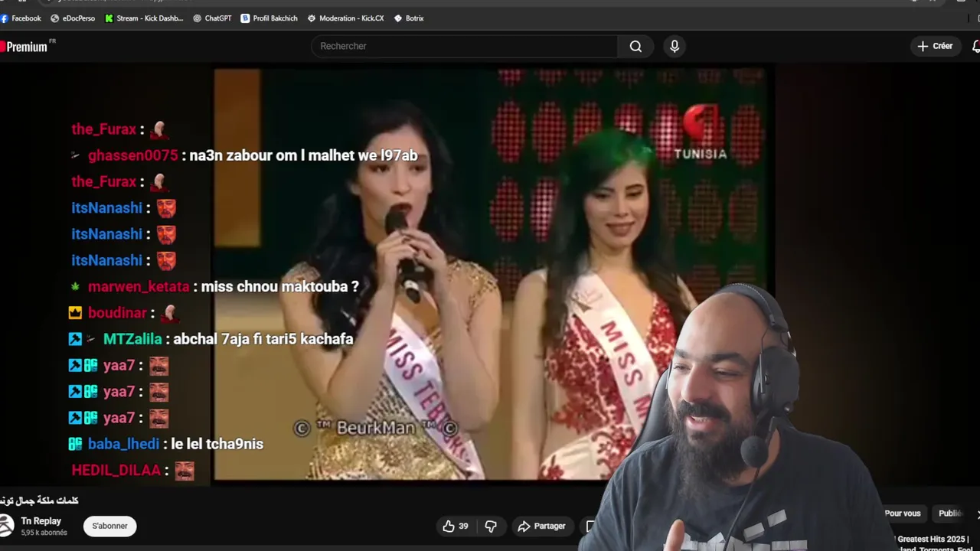Click ghassen0075 chat username
The image size is (980, 551).
(132, 155)
